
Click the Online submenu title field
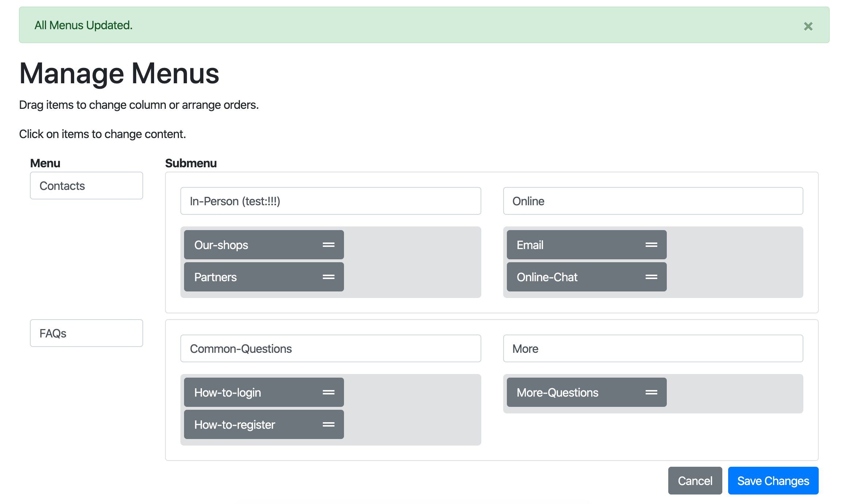coord(653,201)
